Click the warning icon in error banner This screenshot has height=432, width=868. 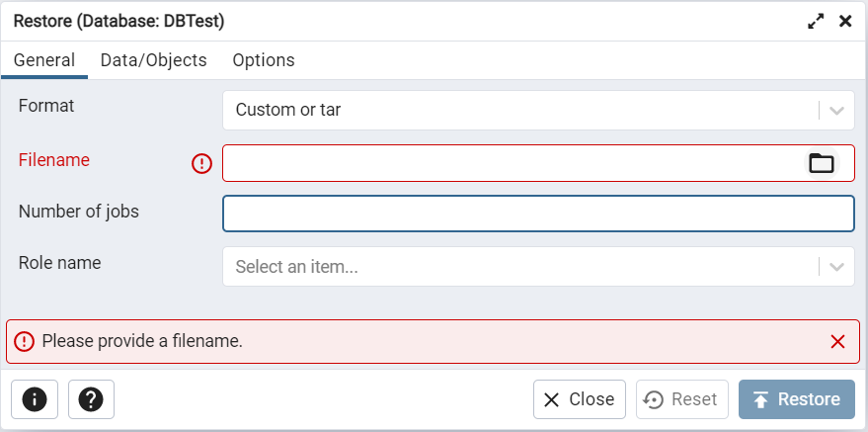pyautogui.click(x=25, y=342)
